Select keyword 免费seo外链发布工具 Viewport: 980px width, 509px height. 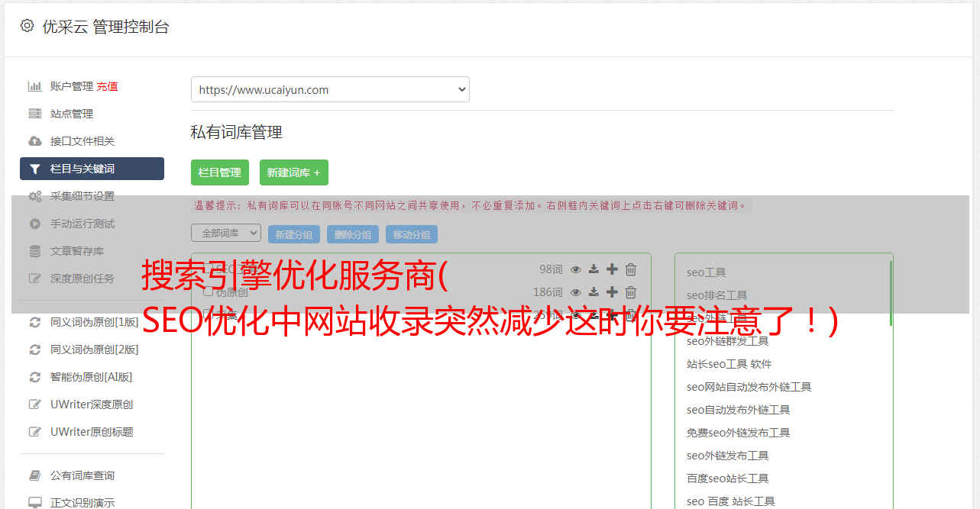739,433
